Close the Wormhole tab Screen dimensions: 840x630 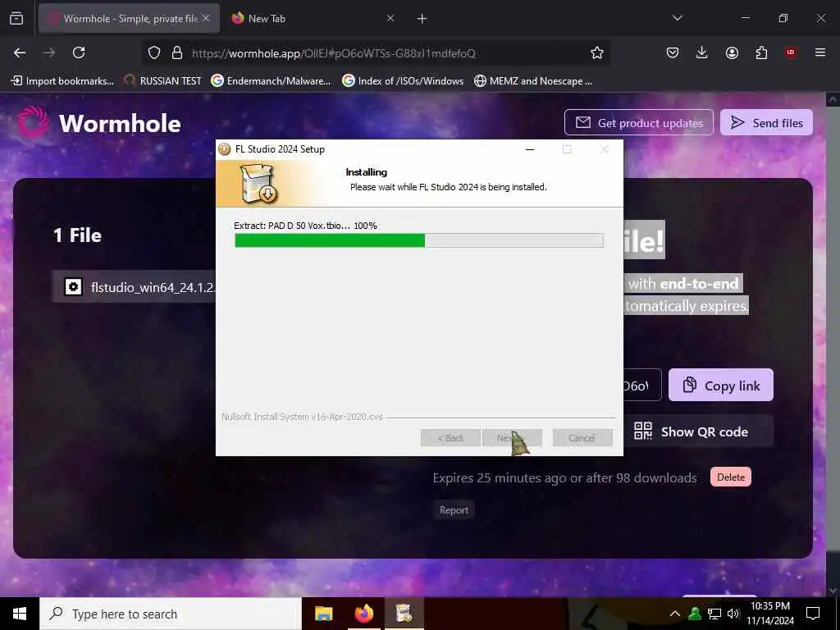(x=206, y=18)
